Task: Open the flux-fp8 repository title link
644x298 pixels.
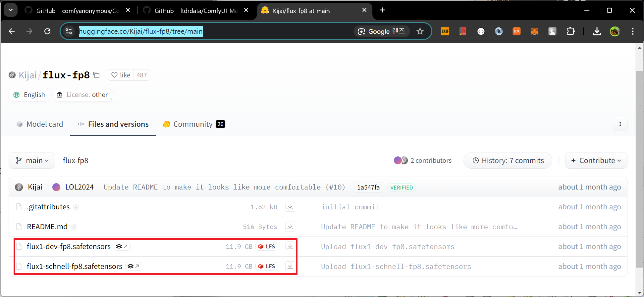Action: tap(66, 75)
